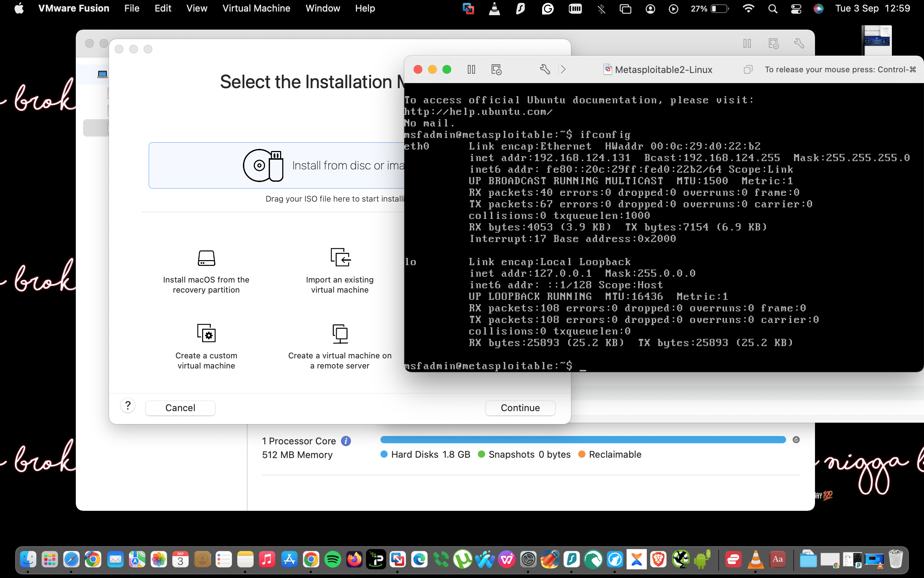This screenshot has height=578, width=924.
Task: Click the Continue button
Action: (x=520, y=408)
